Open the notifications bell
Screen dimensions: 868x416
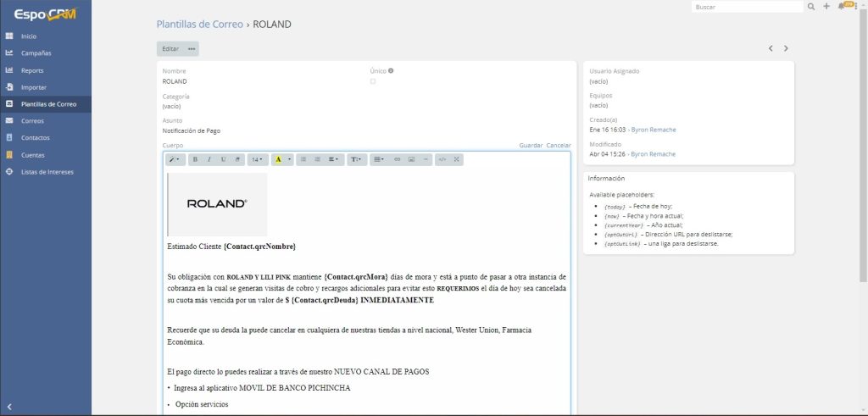[842, 6]
